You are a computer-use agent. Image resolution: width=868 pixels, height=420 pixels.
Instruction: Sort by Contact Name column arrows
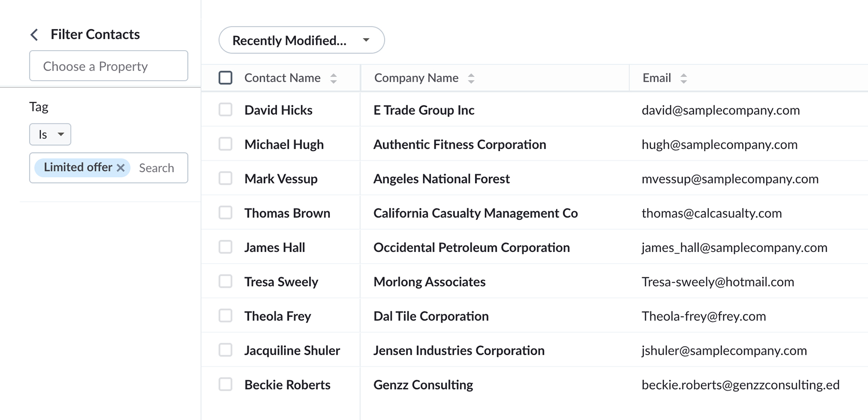click(x=333, y=78)
